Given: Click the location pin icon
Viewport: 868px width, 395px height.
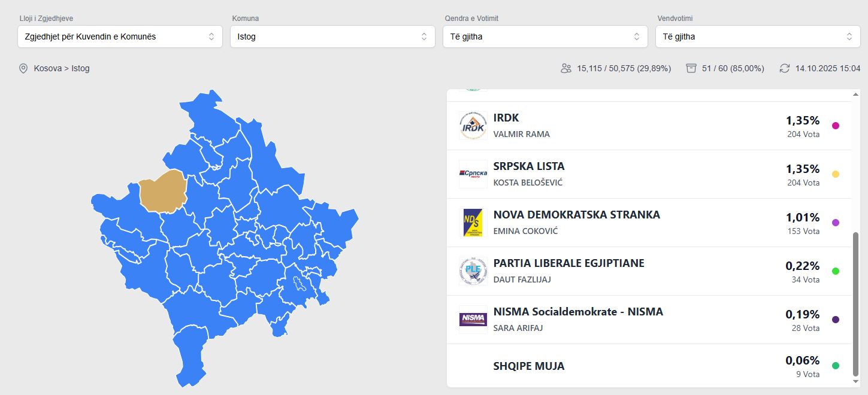Looking at the screenshot, I should (23, 68).
